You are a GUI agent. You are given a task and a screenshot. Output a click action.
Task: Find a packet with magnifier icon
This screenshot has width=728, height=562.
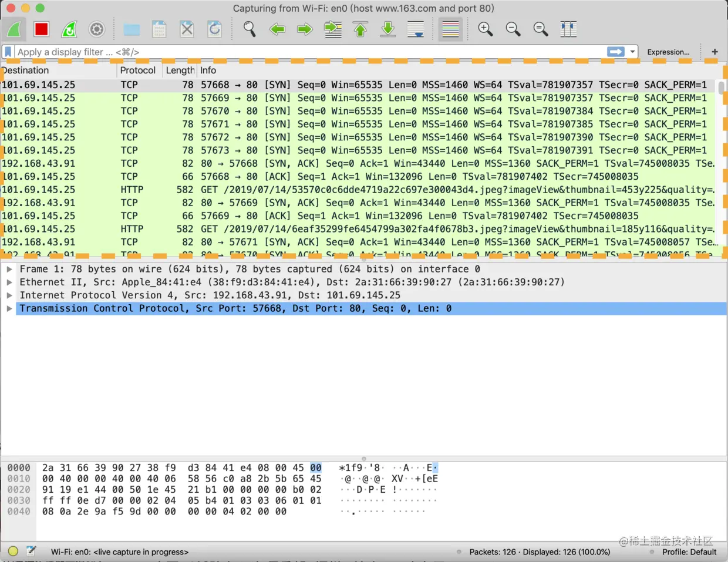pos(250,29)
